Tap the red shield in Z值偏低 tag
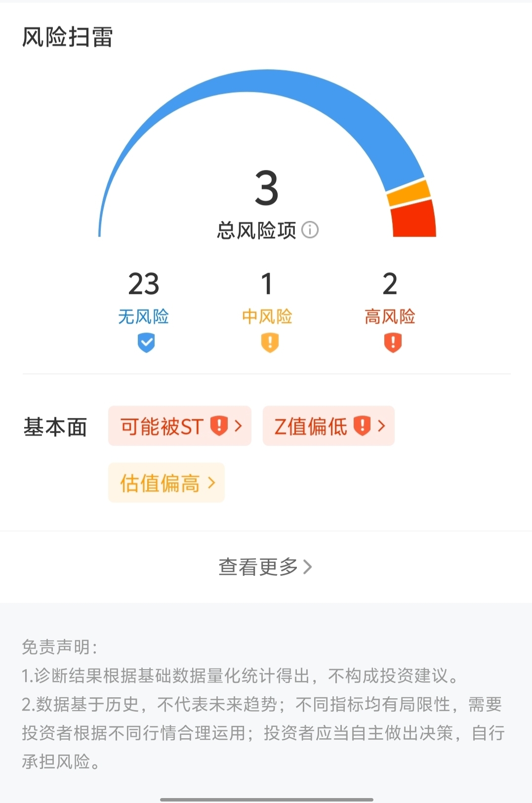This screenshot has height=803, width=532. click(362, 425)
